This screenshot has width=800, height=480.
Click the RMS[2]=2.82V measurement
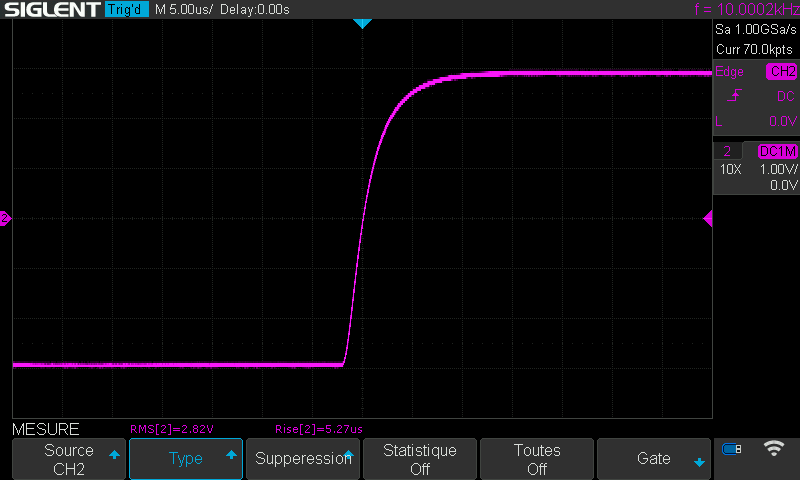(x=171, y=429)
